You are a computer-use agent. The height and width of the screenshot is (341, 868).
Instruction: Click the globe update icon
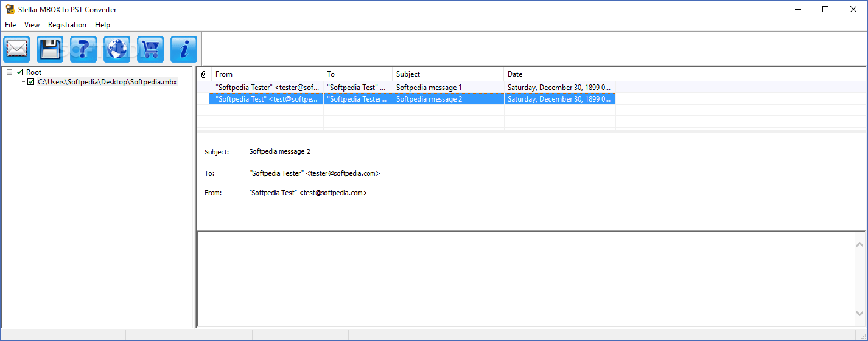coord(117,49)
